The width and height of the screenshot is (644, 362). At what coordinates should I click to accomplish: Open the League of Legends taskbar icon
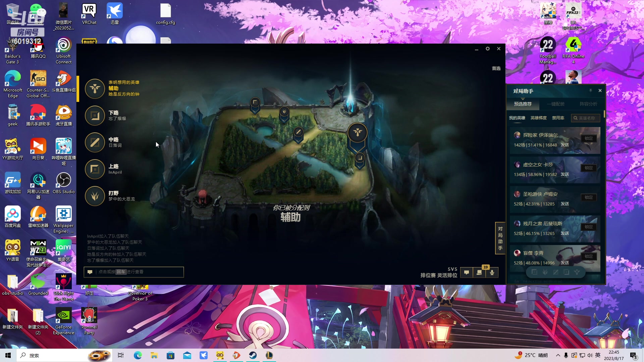tap(269, 355)
